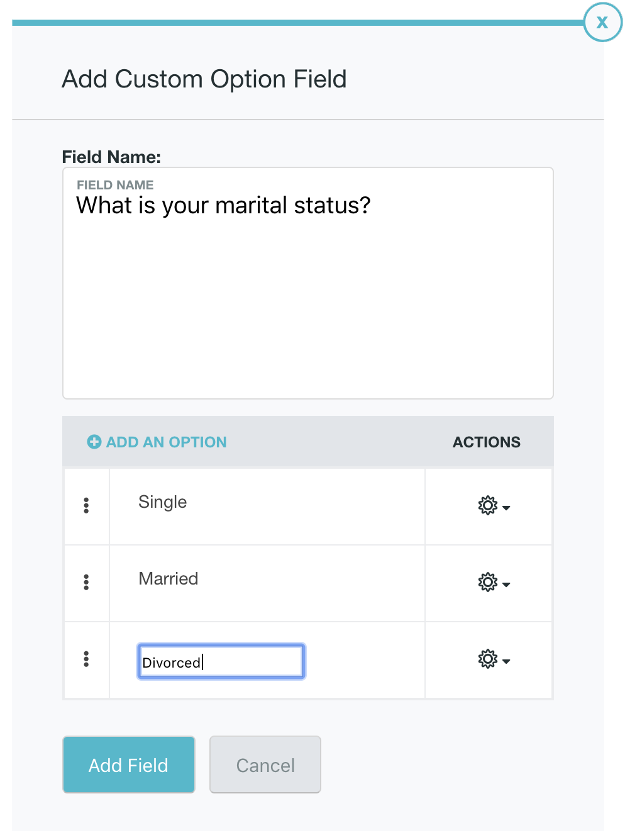Image resolution: width=625 pixels, height=840 pixels.
Task: Click the Add Field button
Action: (129, 764)
